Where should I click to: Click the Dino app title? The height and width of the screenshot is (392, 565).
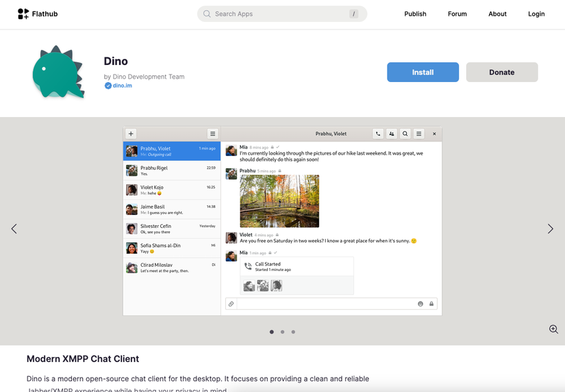point(116,61)
